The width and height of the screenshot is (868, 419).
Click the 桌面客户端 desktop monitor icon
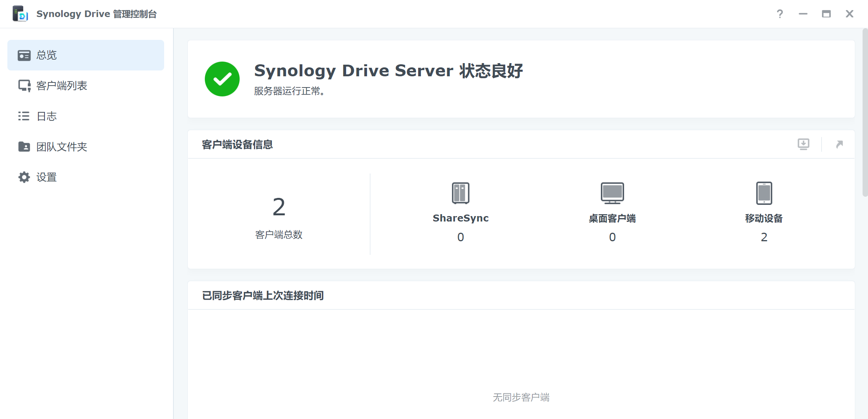coord(612,193)
